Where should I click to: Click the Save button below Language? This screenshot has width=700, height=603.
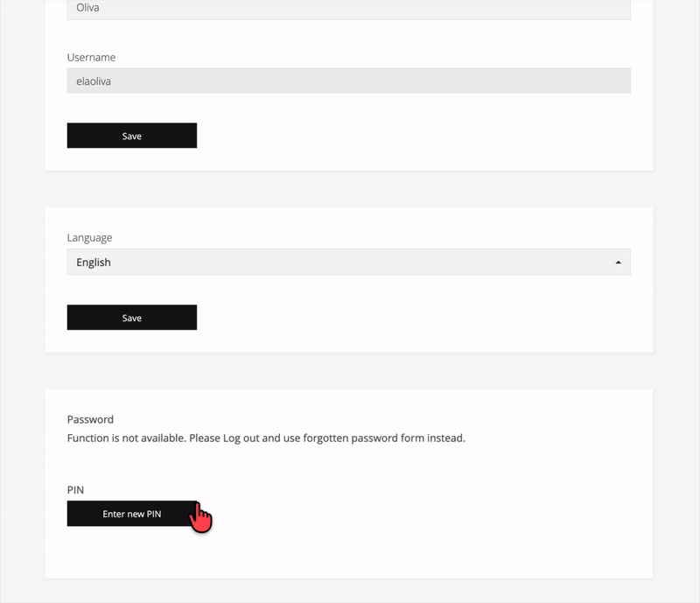132,318
